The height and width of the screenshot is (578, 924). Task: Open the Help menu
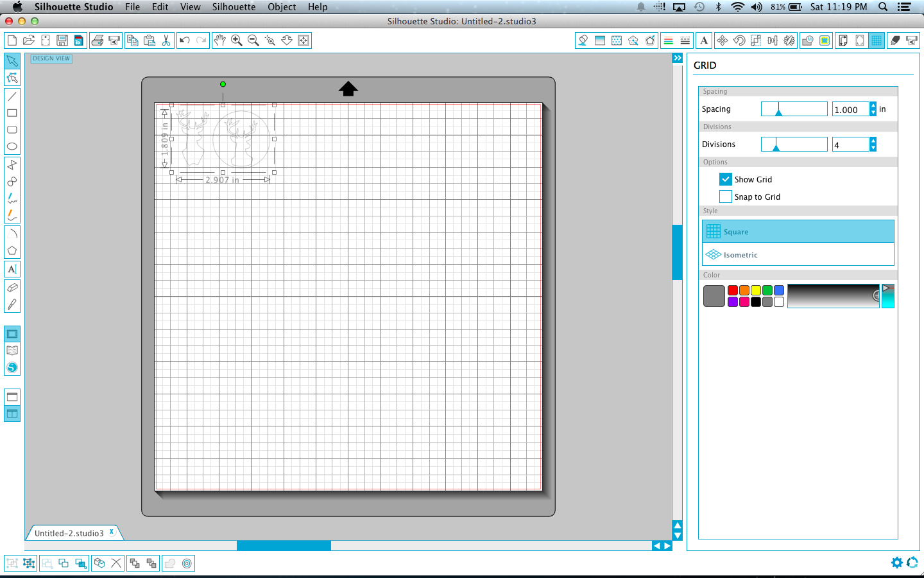click(318, 7)
